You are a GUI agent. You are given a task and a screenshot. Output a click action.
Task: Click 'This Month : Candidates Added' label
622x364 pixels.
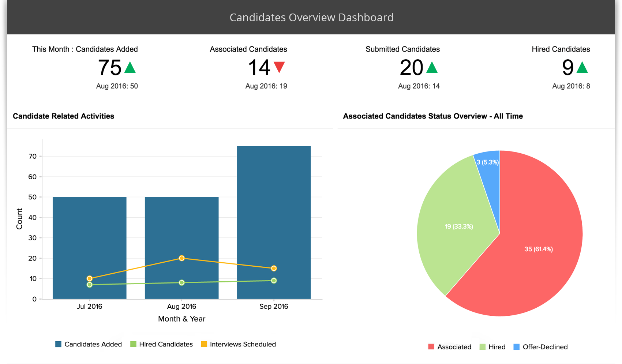pos(85,49)
